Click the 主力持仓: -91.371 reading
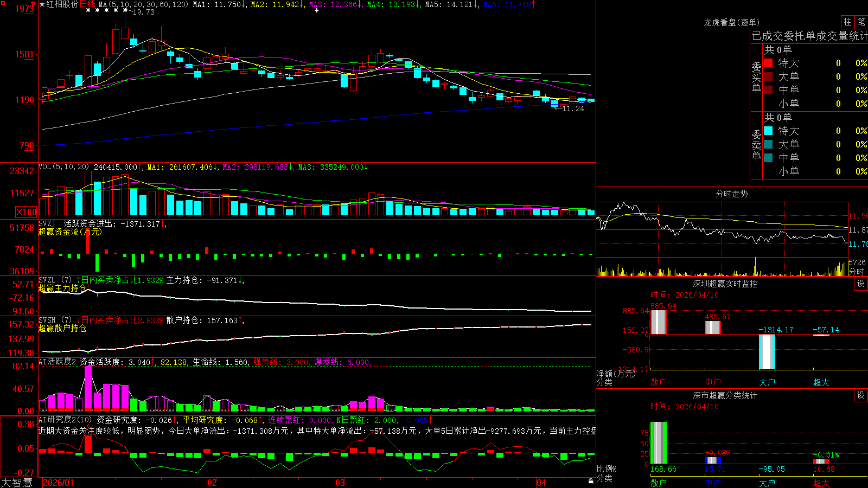868x488 pixels. click(202, 280)
